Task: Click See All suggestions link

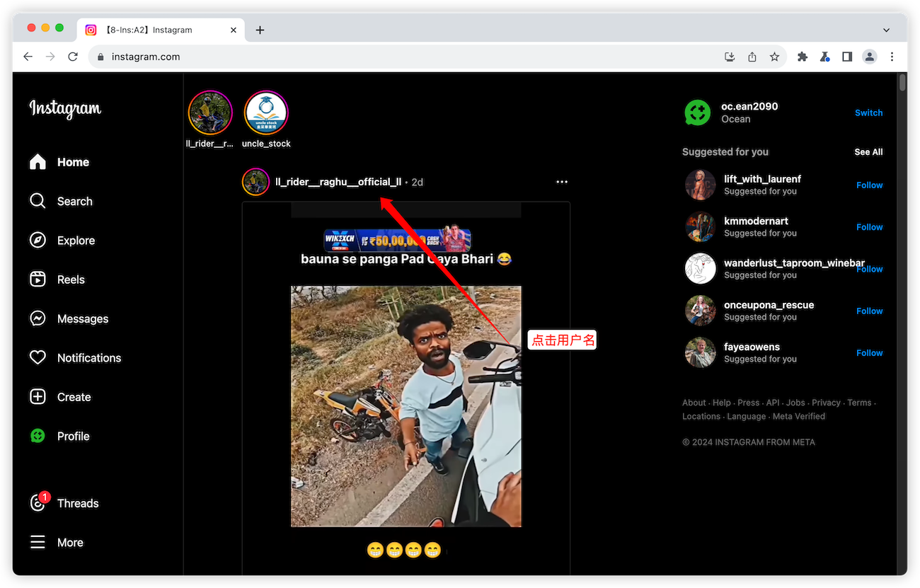Action: (x=868, y=152)
